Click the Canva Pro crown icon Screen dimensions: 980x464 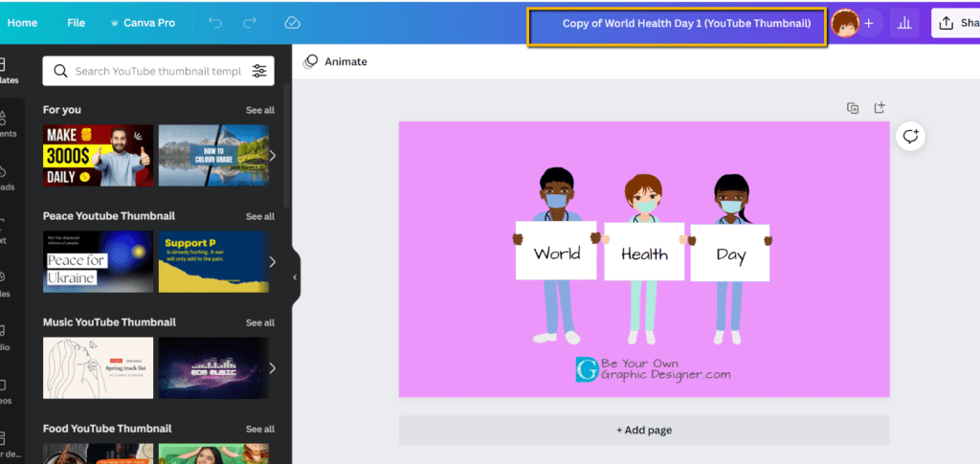(x=115, y=23)
